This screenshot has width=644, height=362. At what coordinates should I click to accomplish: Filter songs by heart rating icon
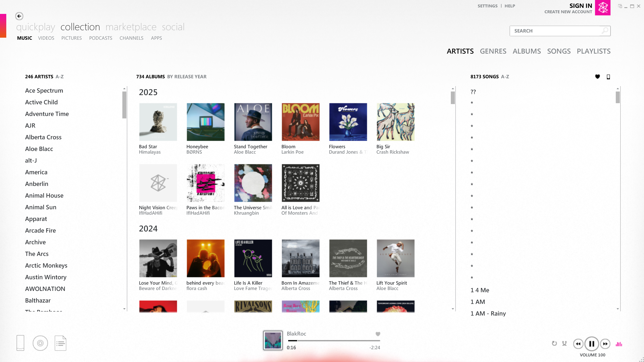597,77
